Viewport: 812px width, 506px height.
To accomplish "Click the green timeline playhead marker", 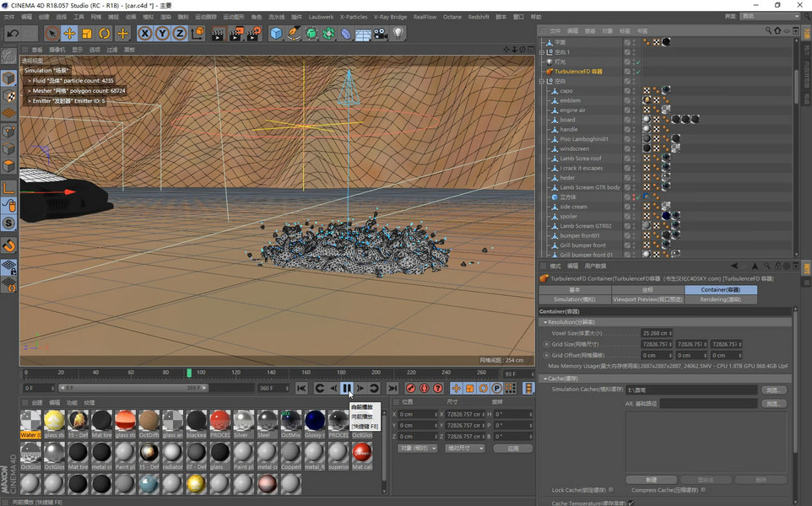I will click(x=189, y=373).
